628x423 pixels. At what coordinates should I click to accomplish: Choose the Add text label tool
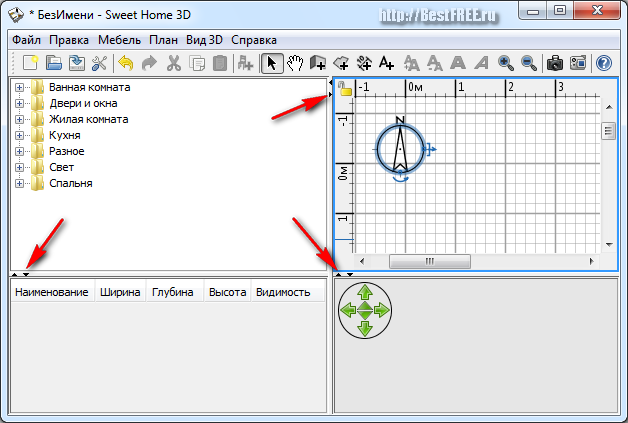click(x=386, y=63)
